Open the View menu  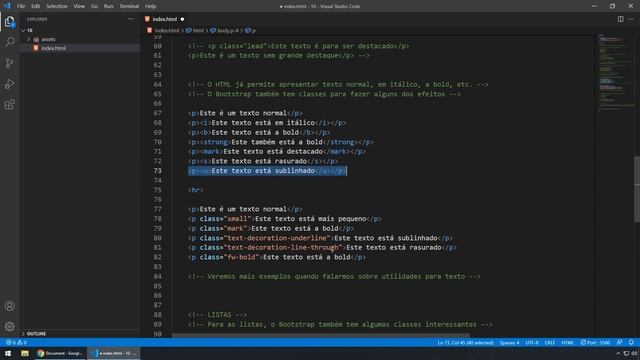79,6
